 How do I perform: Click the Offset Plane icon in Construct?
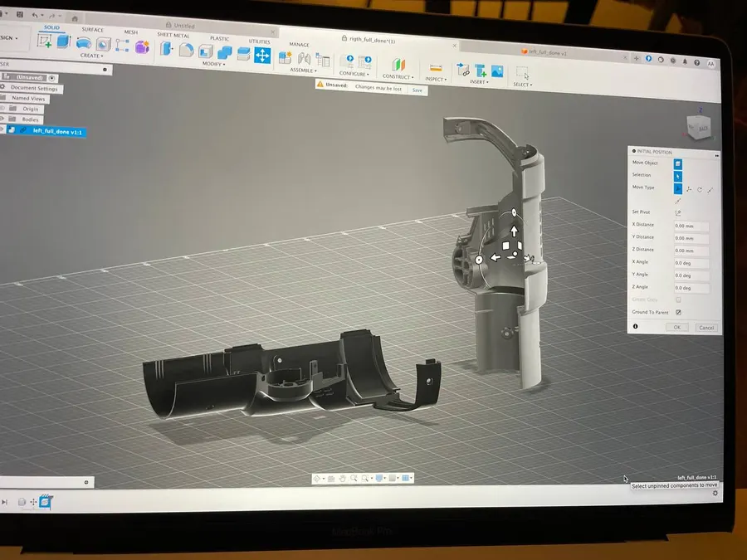point(398,65)
